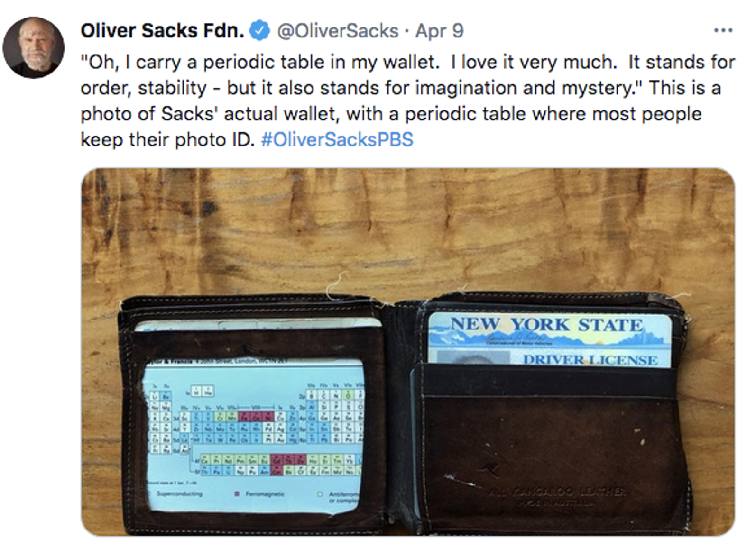The width and height of the screenshot is (756, 548).
Task: Click the Superconducting legend label
Action: [x=179, y=494]
